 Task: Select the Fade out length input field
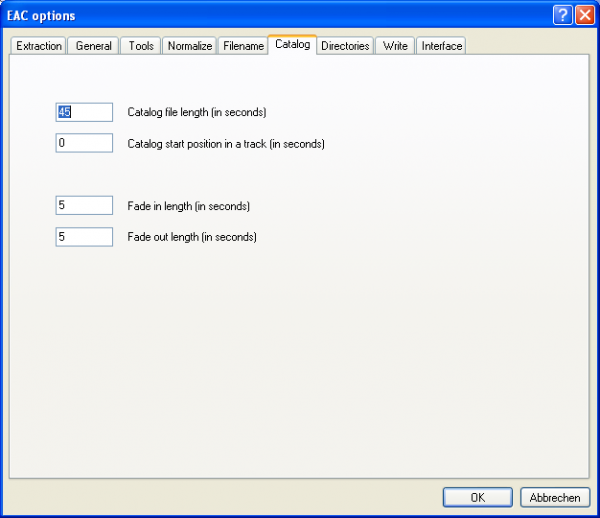pyautogui.click(x=84, y=237)
